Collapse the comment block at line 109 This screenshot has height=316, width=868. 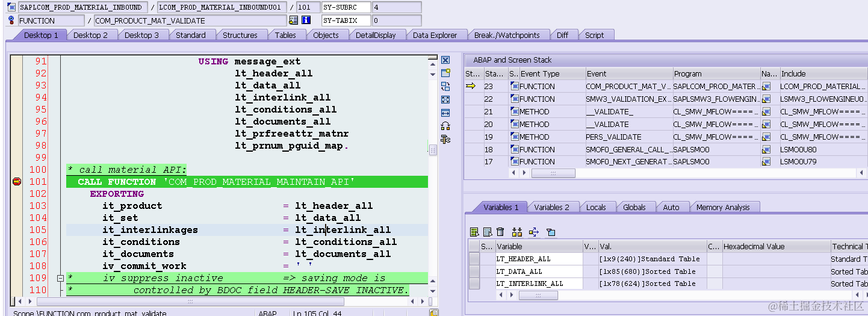pyautogui.click(x=60, y=278)
